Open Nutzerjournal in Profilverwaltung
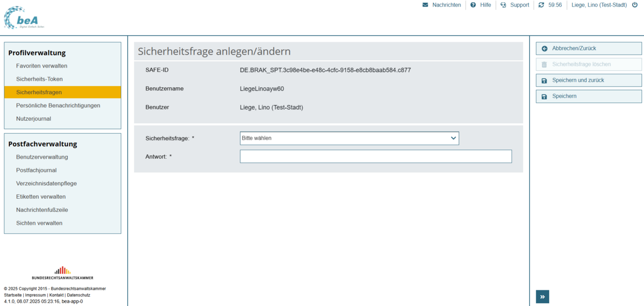This screenshot has height=306, width=644. 34,119
